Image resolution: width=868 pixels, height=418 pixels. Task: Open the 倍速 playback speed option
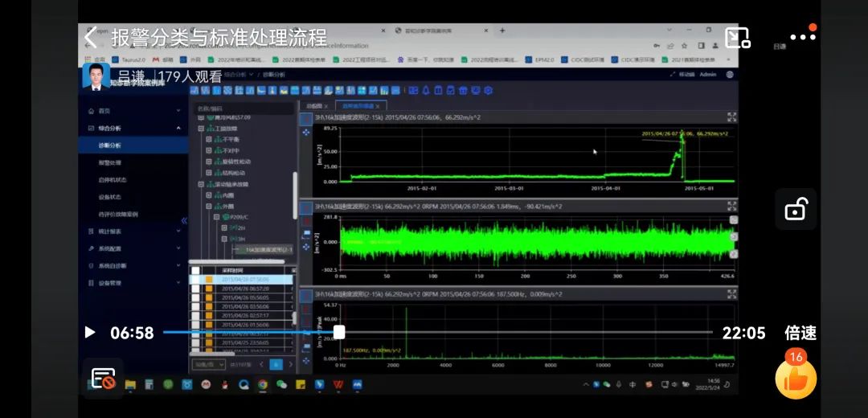[x=800, y=333]
